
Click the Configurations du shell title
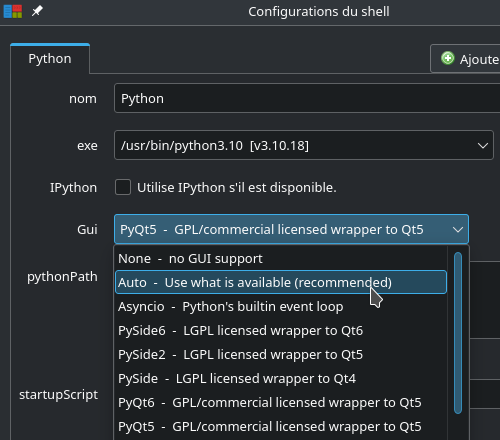pyautogui.click(x=319, y=12)
